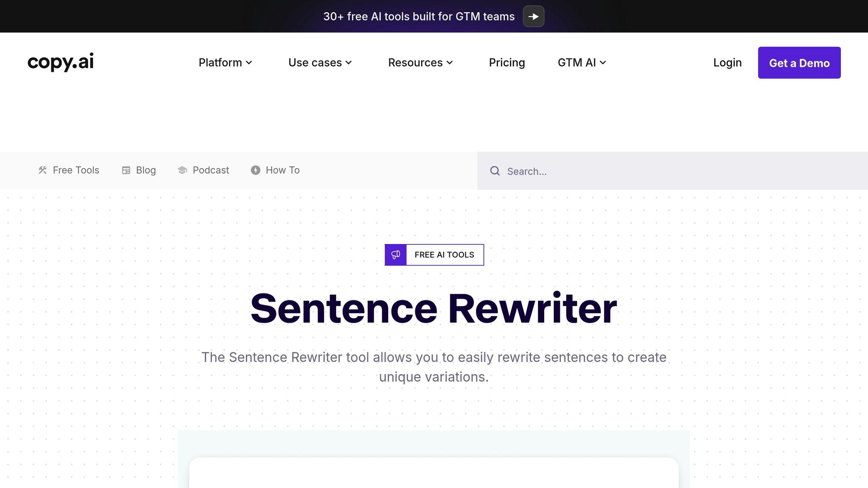Click the Blog newspaper icon
868x488 pixels.
(x=126, y=170)
